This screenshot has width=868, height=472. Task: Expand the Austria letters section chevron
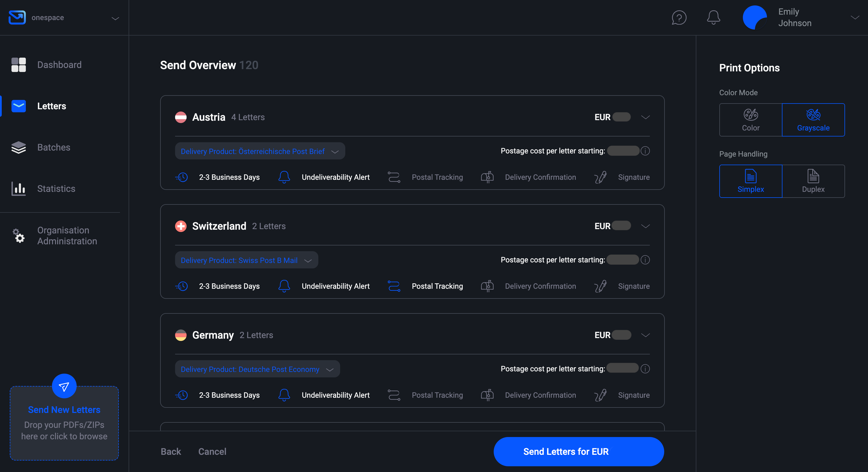[x=646, y=117]
